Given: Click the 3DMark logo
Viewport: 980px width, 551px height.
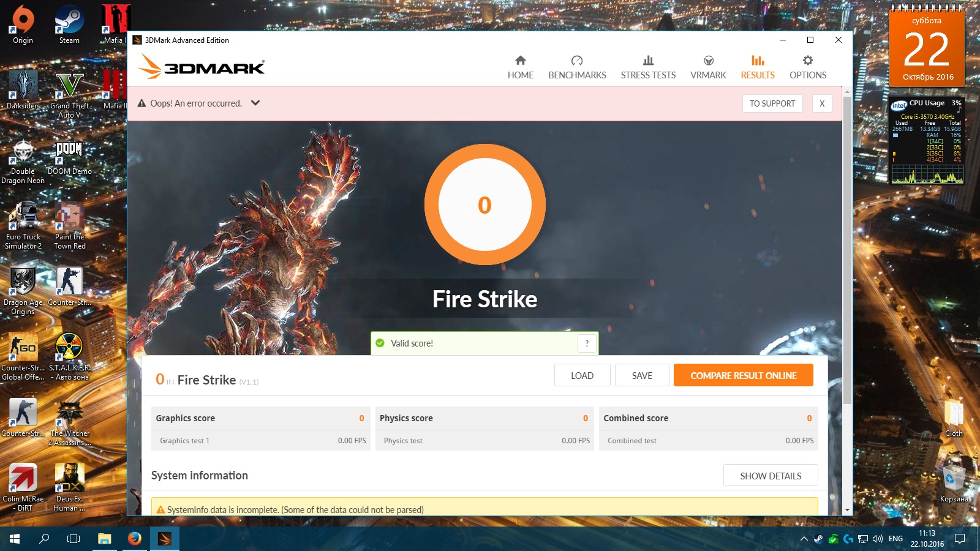Looking at the screenshot, I should [202, 67].
